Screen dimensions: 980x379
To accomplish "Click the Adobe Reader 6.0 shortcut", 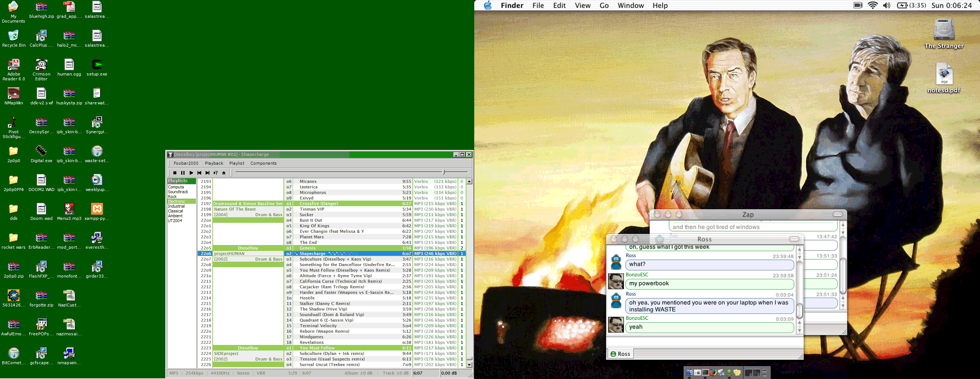I will pyautogui.click(x=14, y=70).
